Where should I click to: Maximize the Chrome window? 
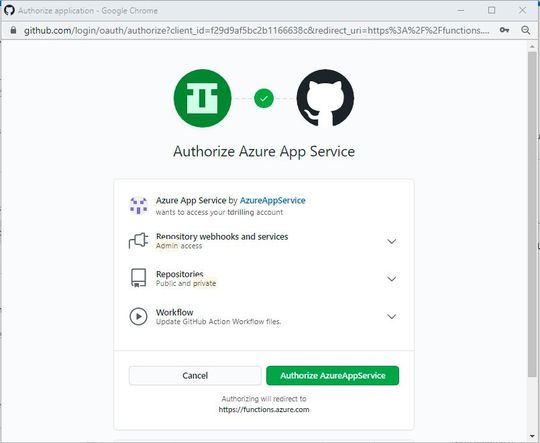click(492, 10)
